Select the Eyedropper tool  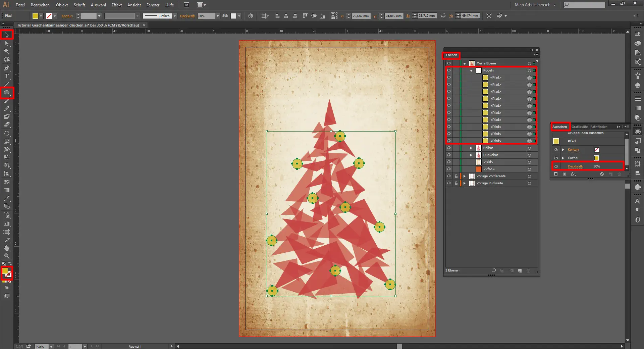click(6, 198)
